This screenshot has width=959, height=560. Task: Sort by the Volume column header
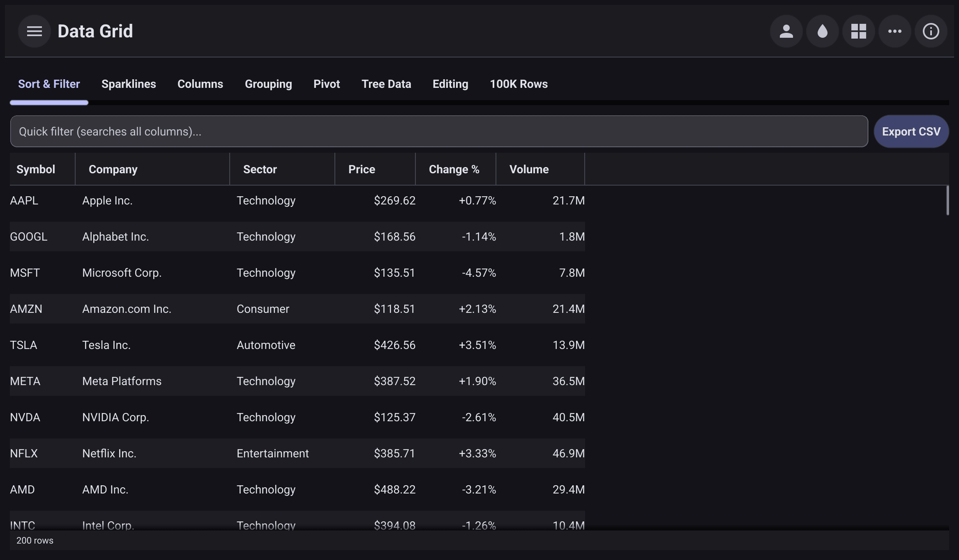coord(540,169)
